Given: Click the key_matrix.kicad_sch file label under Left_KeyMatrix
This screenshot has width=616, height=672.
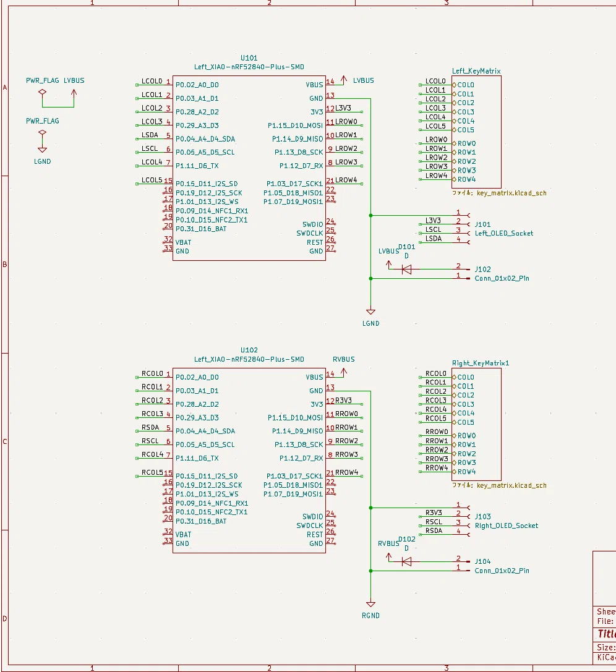Looking at the screenshot, I should coord(499,194).
